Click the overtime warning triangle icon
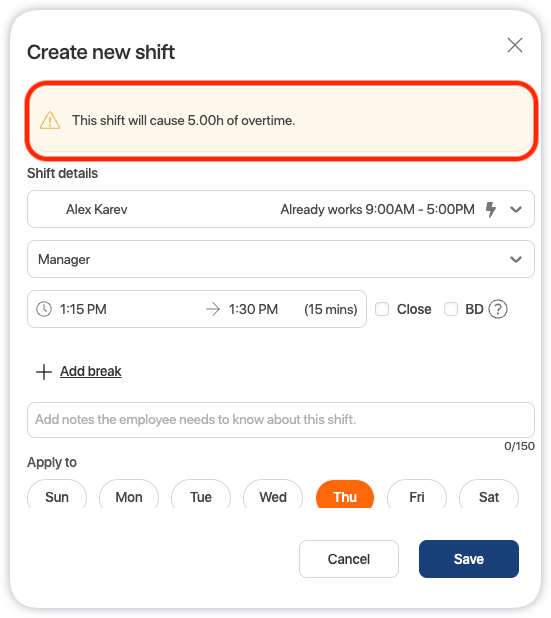The height and width of the screenshot is (618, 551). pos(50,120)
